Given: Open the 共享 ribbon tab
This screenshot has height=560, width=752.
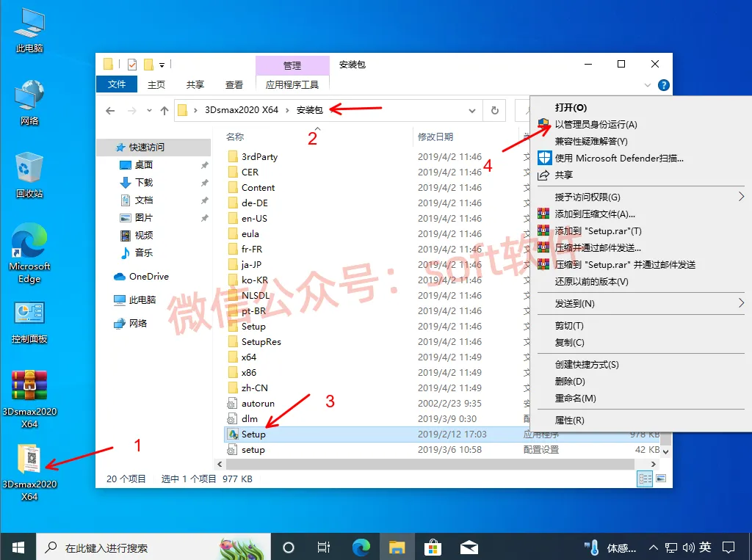Looking at the screenshot, I should pos(195,85).
